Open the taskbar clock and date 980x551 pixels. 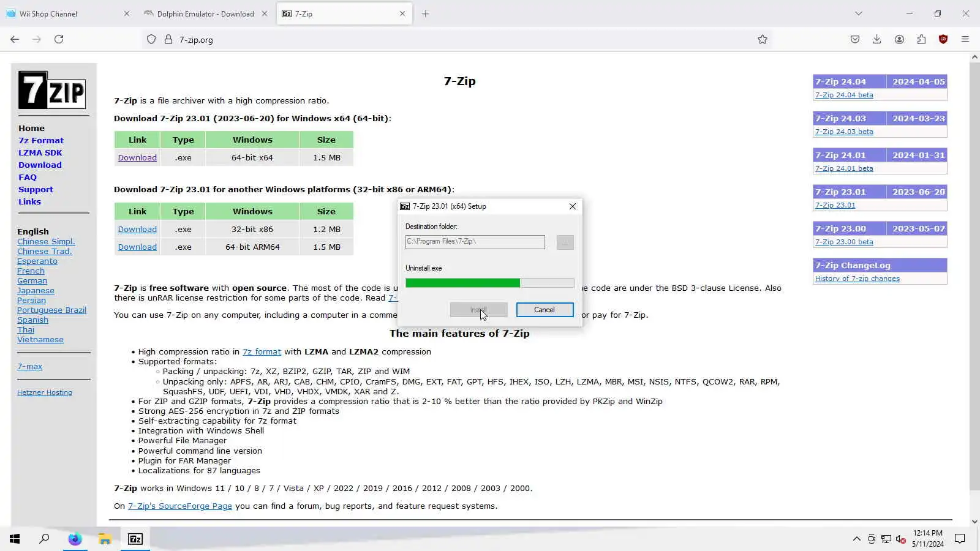pyautogui.click(x=927, y=539)
